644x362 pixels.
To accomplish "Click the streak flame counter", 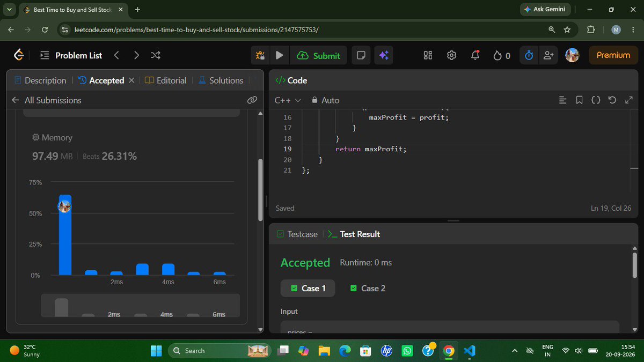I will [x=501, y=55].
